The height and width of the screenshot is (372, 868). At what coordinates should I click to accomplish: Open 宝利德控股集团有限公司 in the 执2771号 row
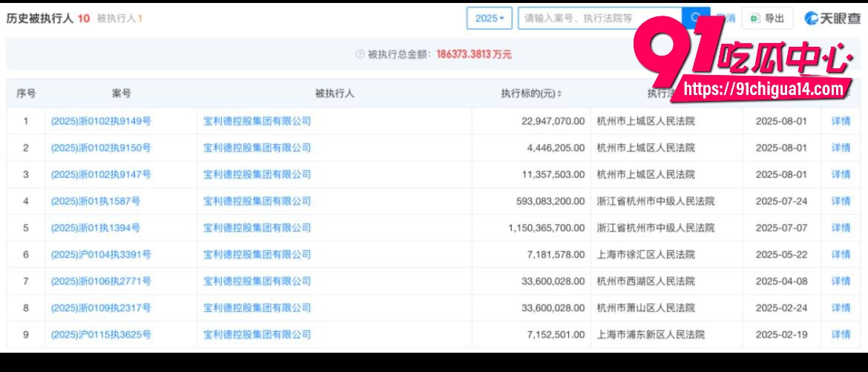(x=257, y=281)
